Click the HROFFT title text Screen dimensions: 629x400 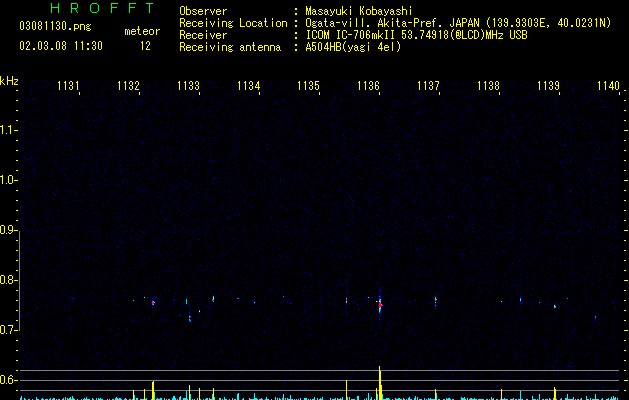pos(103,8)
